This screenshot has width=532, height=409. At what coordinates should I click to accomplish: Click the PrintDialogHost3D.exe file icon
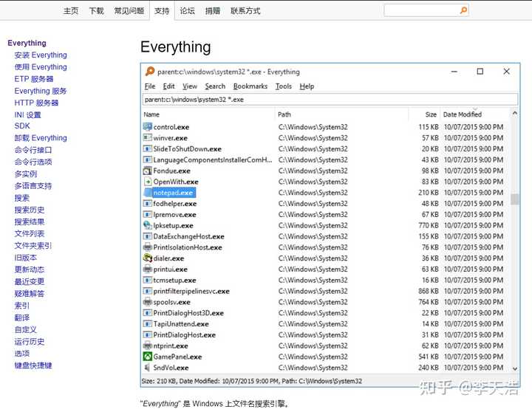[x=147, y=313]
